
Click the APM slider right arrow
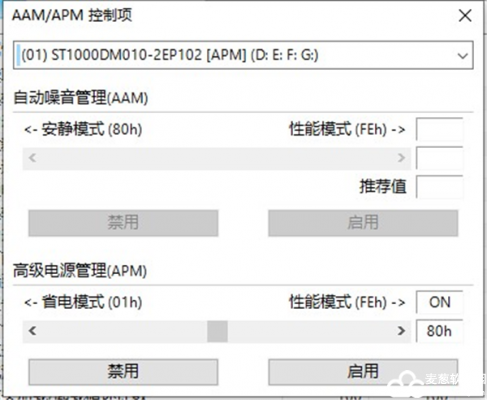[x=401, y=331]
